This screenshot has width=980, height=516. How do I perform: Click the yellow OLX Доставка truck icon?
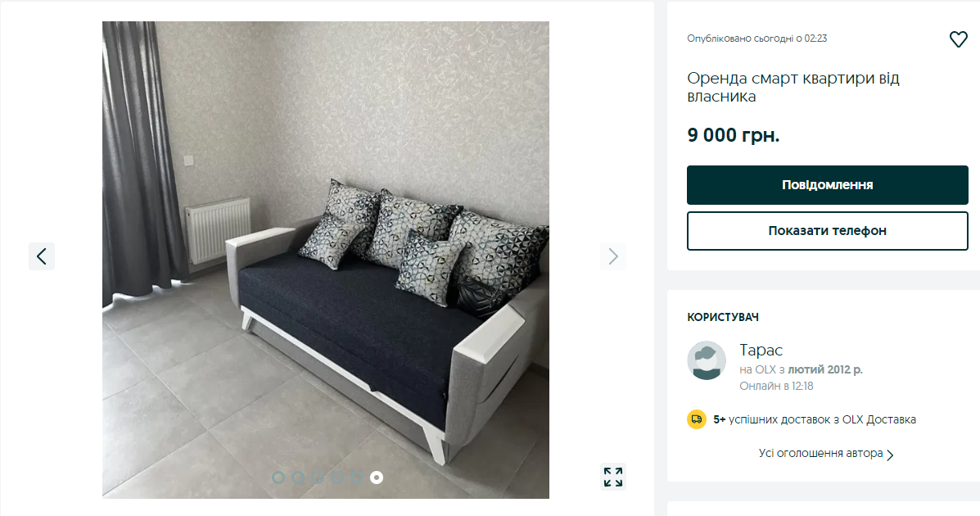696,419
